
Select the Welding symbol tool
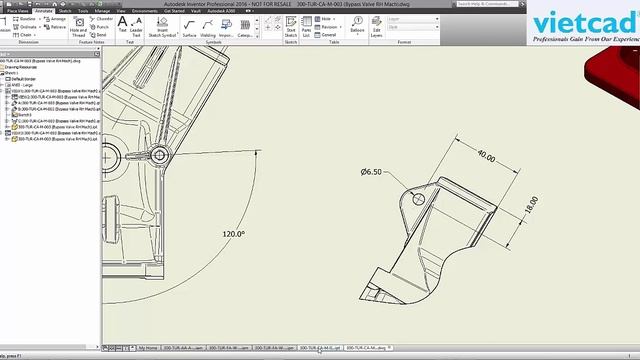(x=208, y=28)
